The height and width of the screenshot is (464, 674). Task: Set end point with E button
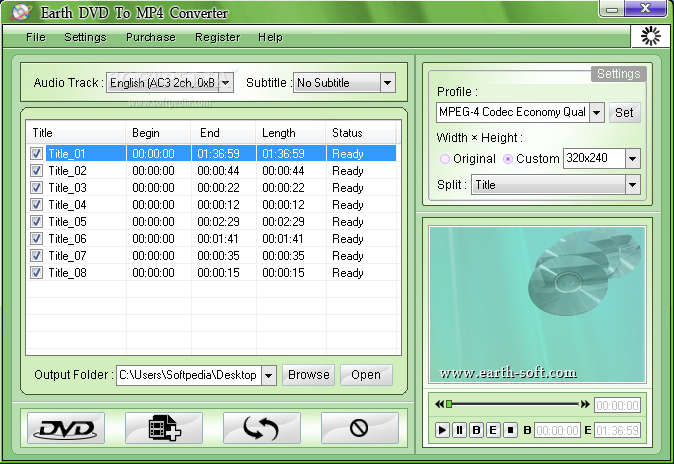point(493,430)
